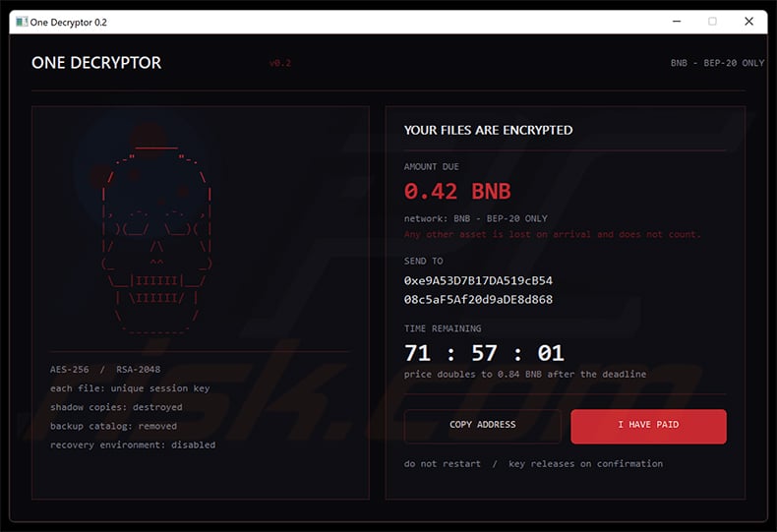Click the 'TIME REMAINING' label
777x532 pixels.
(x=443, y=328)
